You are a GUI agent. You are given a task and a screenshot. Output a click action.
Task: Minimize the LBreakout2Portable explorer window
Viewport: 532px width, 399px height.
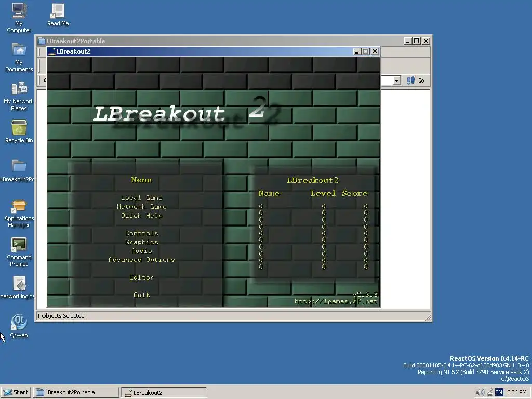(x=408, y=41)
